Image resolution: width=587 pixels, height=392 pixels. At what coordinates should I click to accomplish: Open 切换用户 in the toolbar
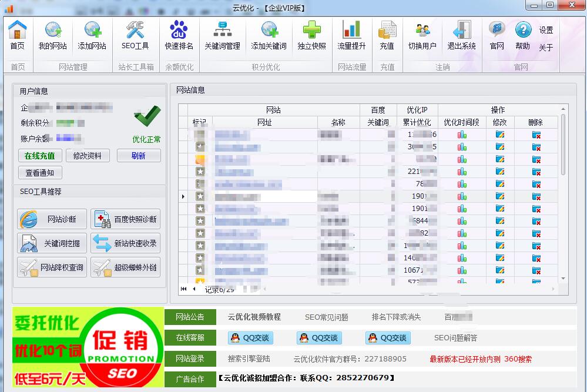[422, 36]
